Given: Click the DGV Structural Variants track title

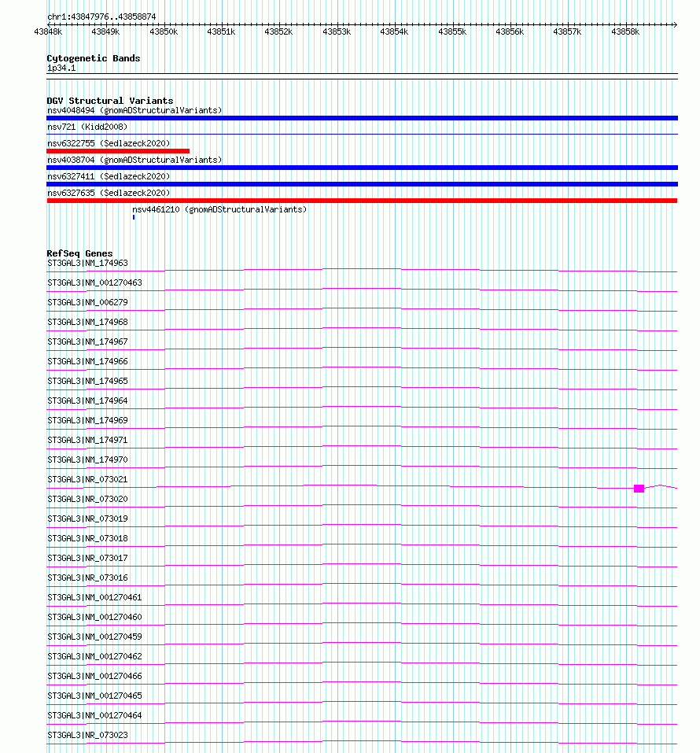Looking at the screenshot, I should coord(110,101).
